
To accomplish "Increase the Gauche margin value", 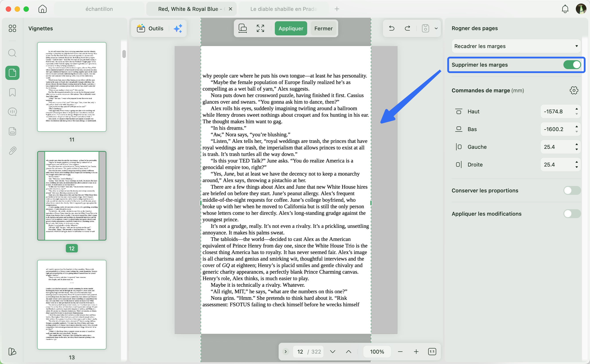I will pyautogui.click(x=576, y=144).
